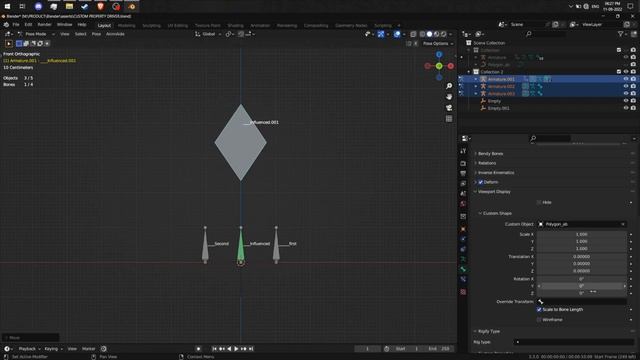
Task: Expand Armature.001 in the outliner tree
Action: tap(476, 79)
